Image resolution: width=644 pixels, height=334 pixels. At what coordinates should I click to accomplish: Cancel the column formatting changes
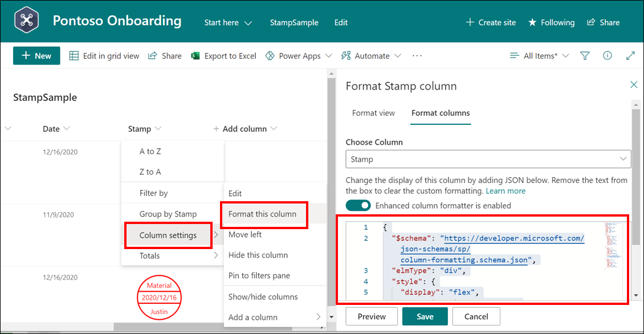476,316
